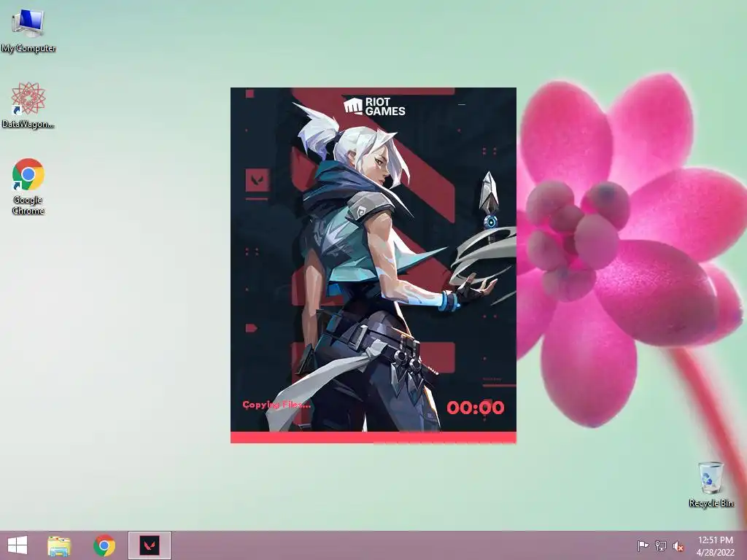Click the red installer progress bar
747x560 pixels.
coord(373,437)
